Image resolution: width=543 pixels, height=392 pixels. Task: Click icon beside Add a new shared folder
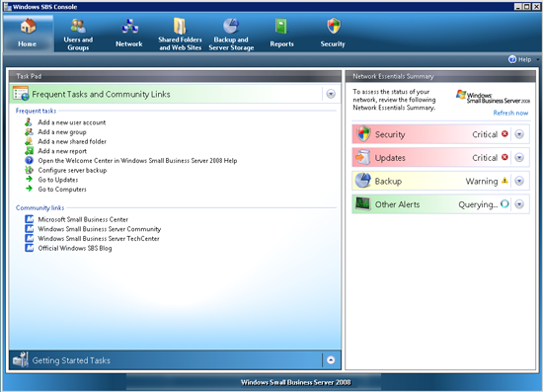click(29, 141)
